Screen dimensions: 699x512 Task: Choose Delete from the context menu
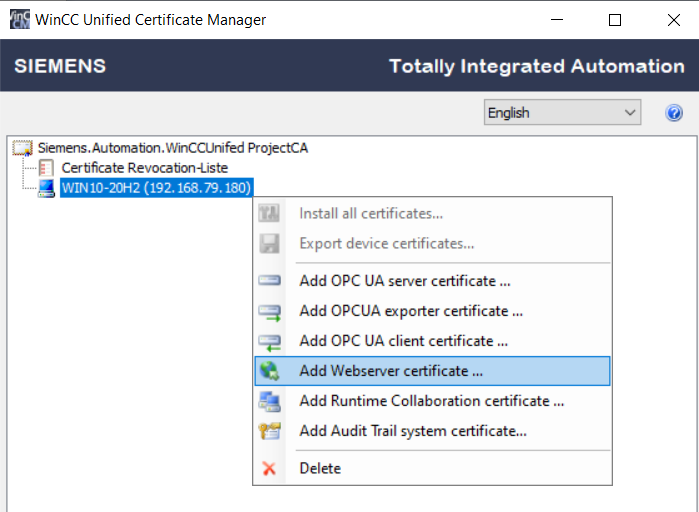(x=320, y=468)
